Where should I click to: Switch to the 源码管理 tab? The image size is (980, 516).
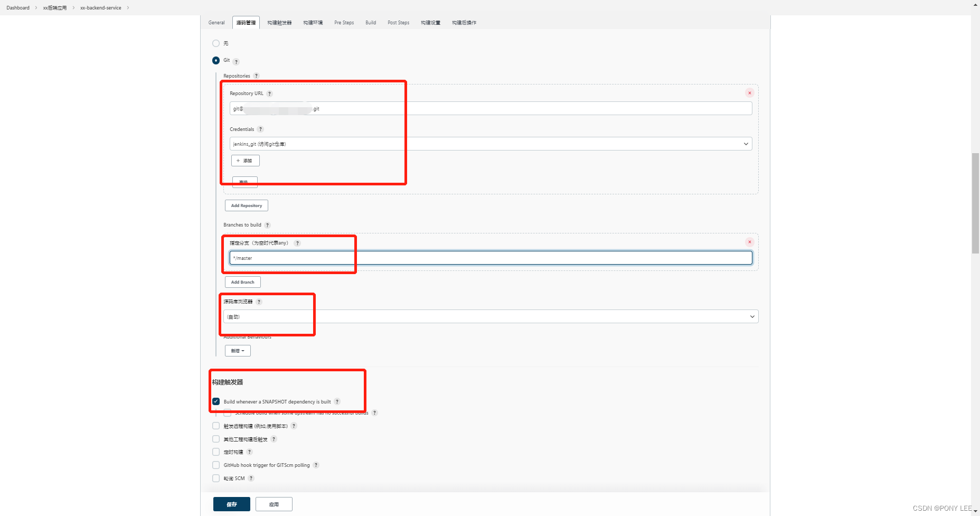point(246,23)
